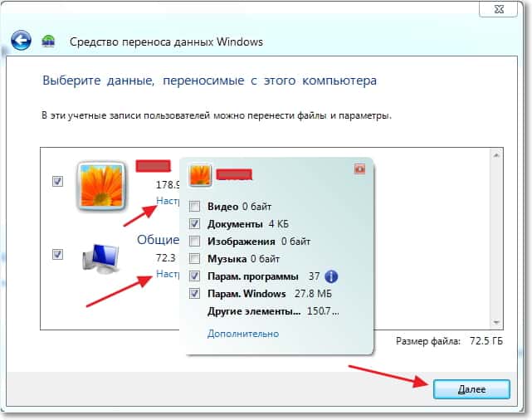The image size is (532, 420).
Task: Close the customization popup panel
Action: tap(359, 168)
